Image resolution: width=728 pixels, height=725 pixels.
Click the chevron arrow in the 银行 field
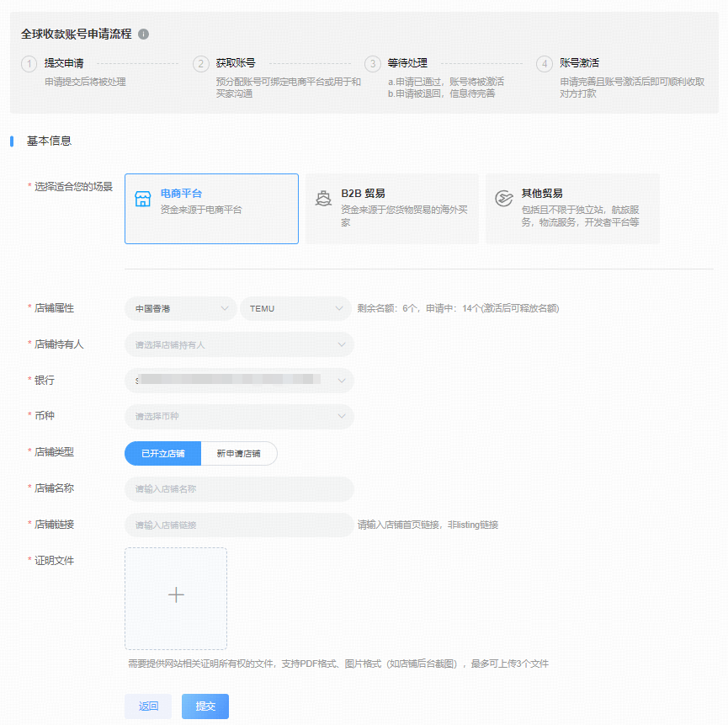point(342,381)
